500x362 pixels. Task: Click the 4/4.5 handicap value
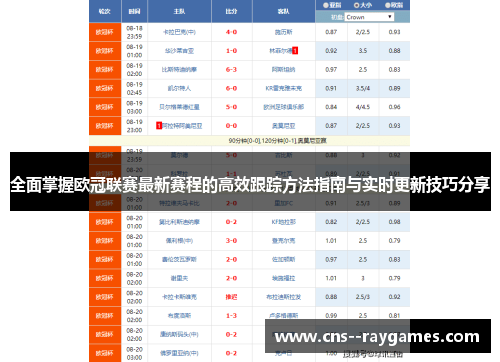(x=363, y=107)
